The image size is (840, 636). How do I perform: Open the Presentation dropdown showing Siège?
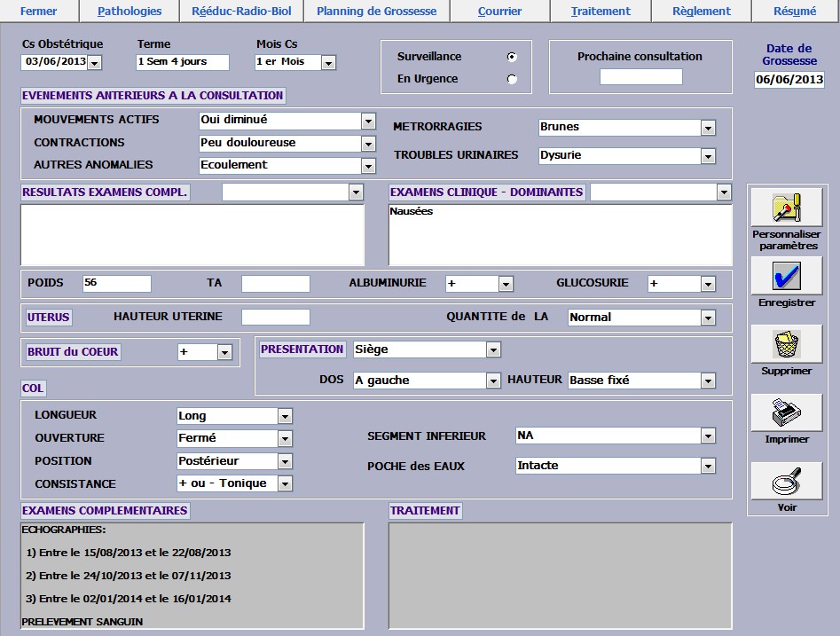[493, 350]
